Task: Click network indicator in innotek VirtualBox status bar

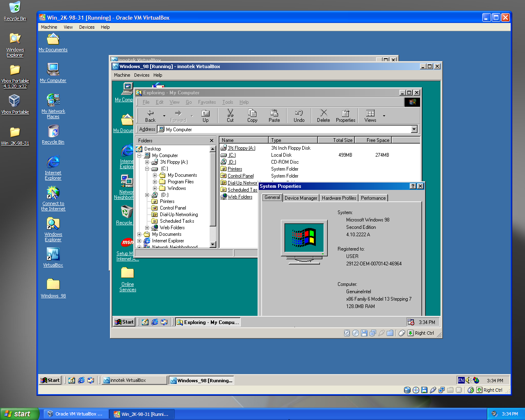Action: [x=373, y=333]
